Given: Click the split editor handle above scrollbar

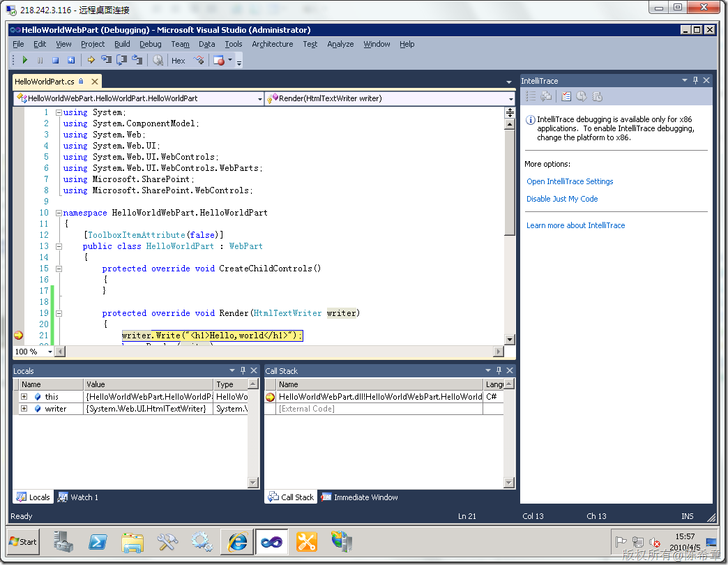Looking at the screenshot, I should click(x=510, y=112).
